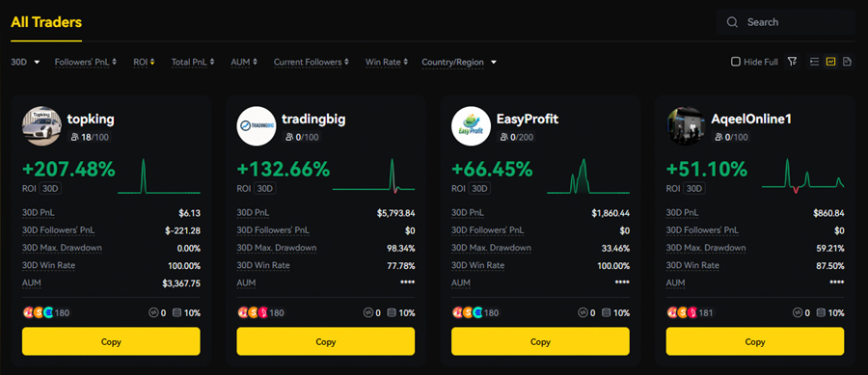Select the All Traders tab
868x375 pixels.
tap(46, 23)
